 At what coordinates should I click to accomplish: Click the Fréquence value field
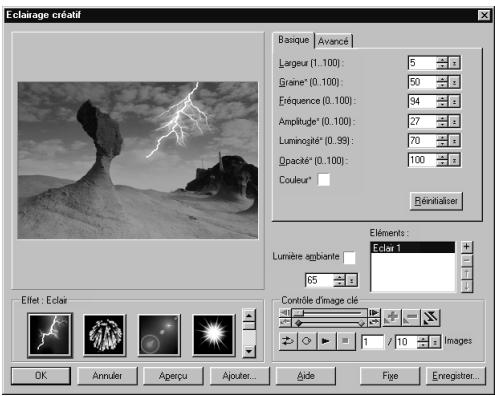422,101
